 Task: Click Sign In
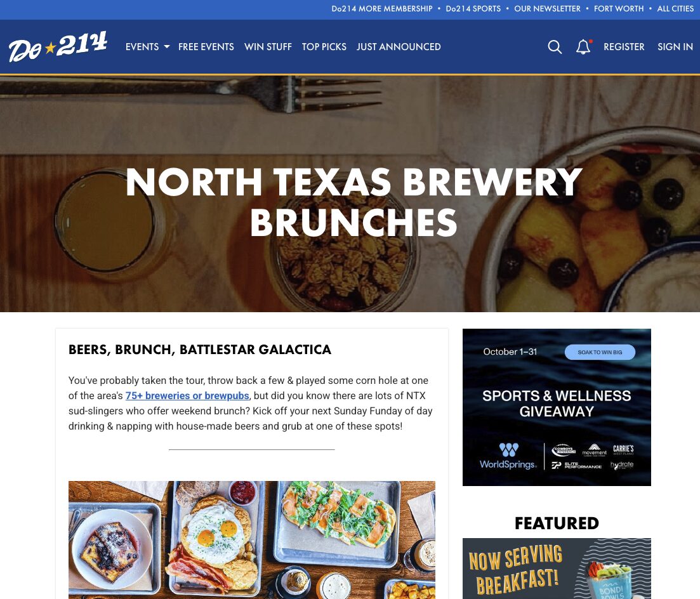(675, 47)
